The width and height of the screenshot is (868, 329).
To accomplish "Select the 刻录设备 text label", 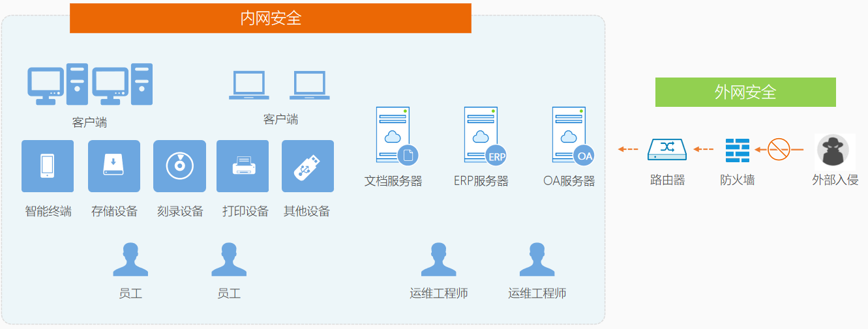I will click(180, 211).
